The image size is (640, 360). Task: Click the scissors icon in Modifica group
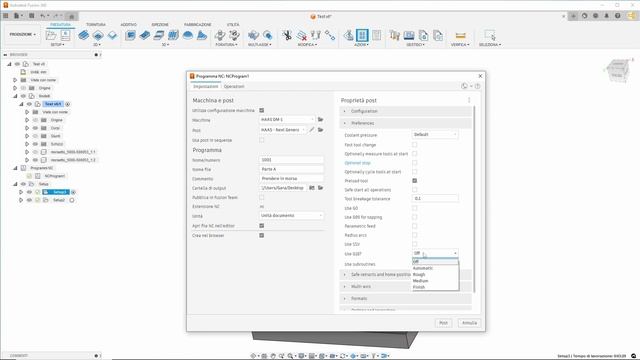(287, 36)
